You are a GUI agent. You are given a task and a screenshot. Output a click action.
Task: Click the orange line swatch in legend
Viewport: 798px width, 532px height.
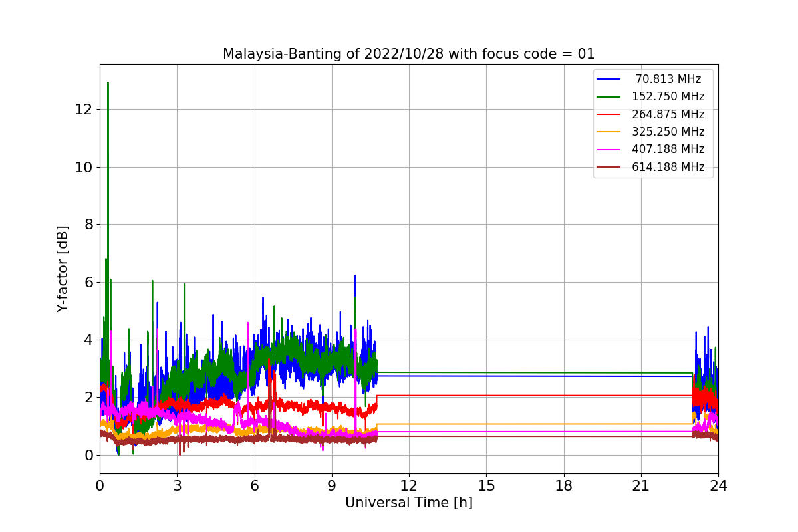coord(608,132)
